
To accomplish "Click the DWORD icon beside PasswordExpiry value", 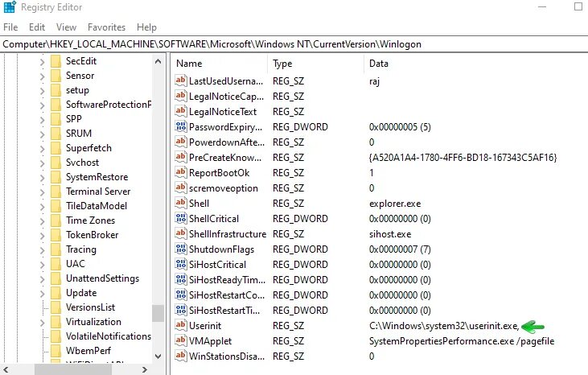I will [181, 127].
